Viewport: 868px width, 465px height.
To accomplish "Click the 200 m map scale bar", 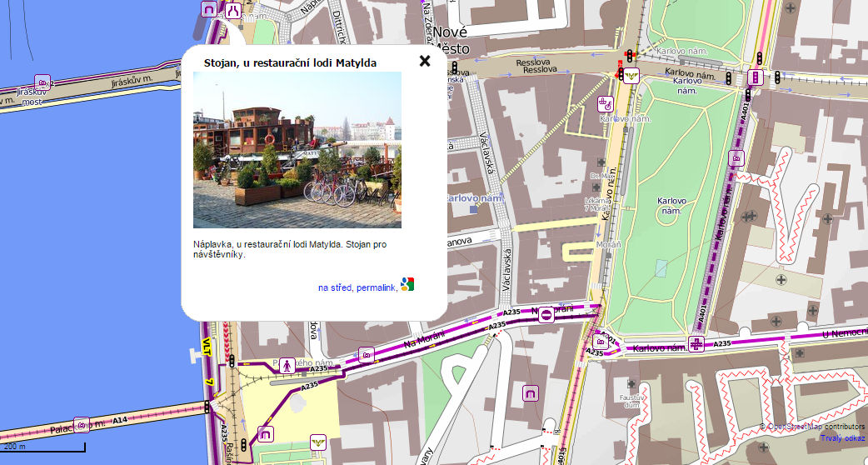I will 43,448.
